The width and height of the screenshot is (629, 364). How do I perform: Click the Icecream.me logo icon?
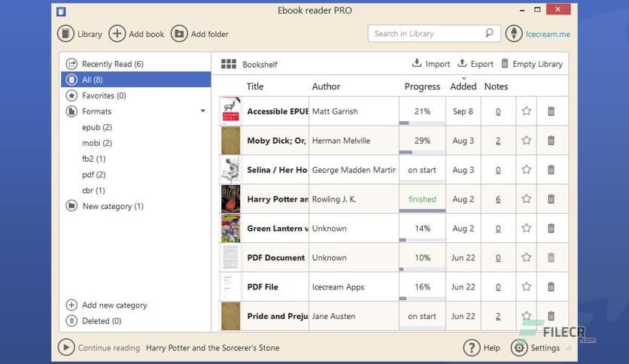pos(514,34)
